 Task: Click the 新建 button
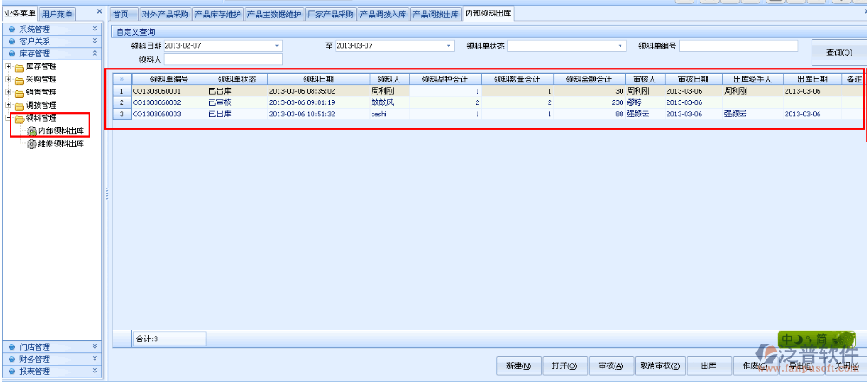pyautogui.click(x=519, y=366)
